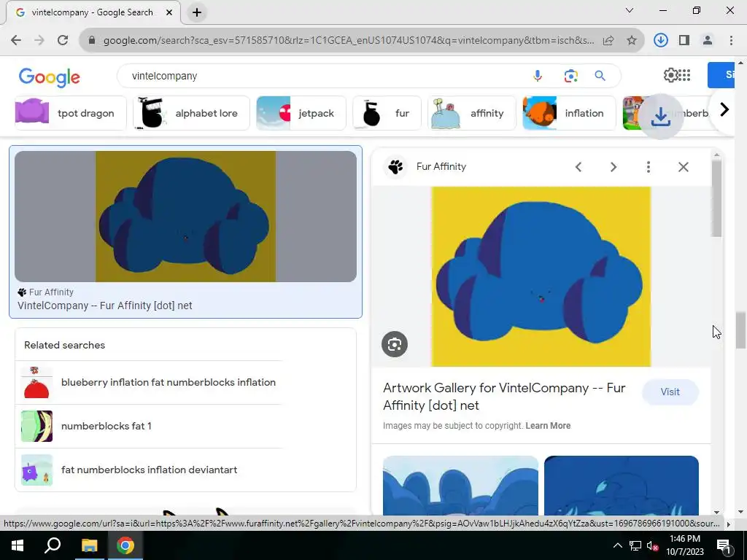
Task: Close the vintelcompany Google Search tab
Action: click(169, 13)
